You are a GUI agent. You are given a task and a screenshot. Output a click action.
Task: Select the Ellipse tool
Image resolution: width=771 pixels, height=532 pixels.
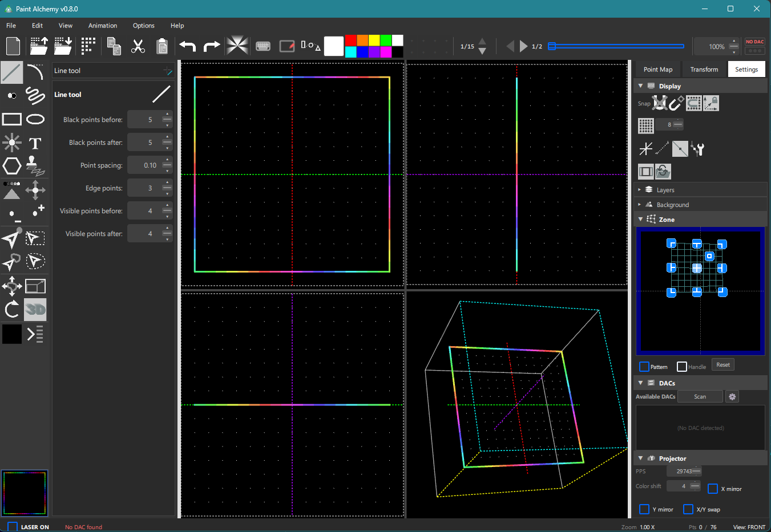[35, 119]
